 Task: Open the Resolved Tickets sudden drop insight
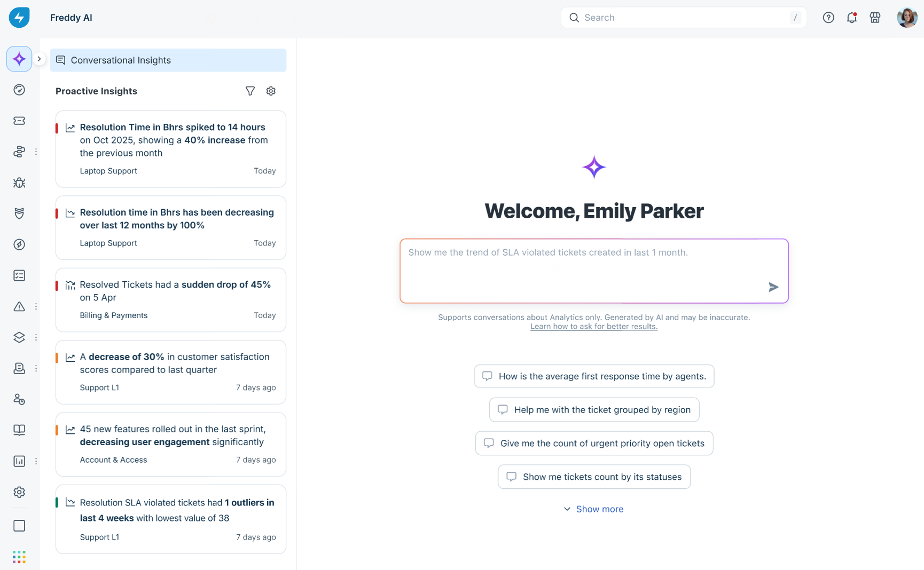click(x=171, y=300)
